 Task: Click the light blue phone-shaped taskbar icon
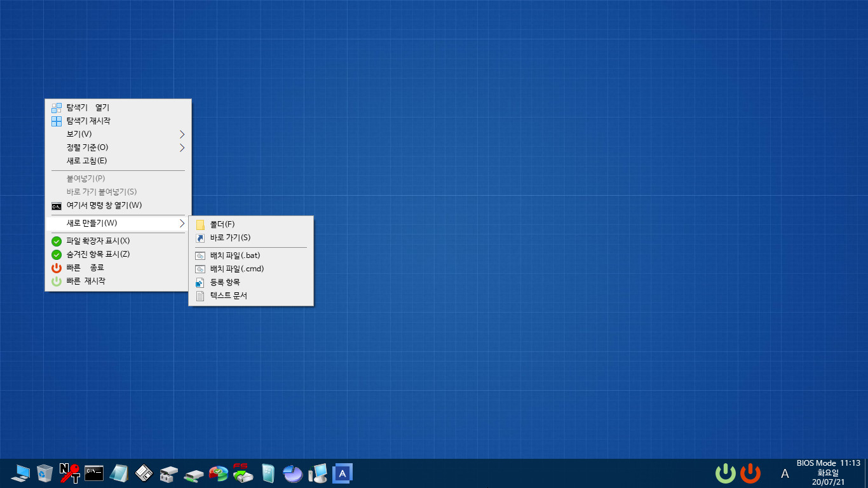[x=268, y=473]
